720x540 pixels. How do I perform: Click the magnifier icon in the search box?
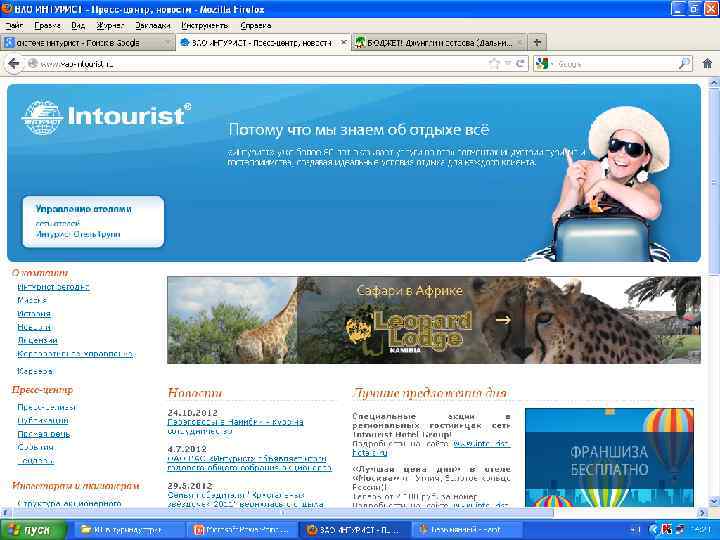tap(684, 63)
